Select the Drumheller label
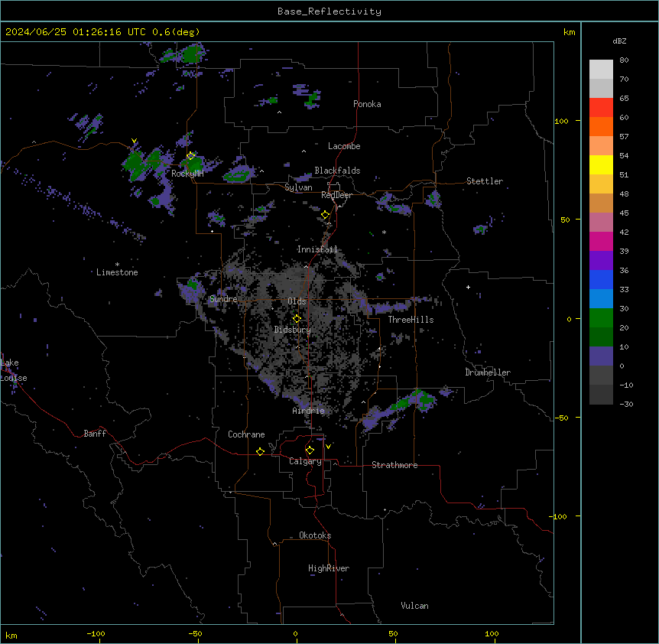The width and height of the screenshot is (659, 644). (488, 372)
